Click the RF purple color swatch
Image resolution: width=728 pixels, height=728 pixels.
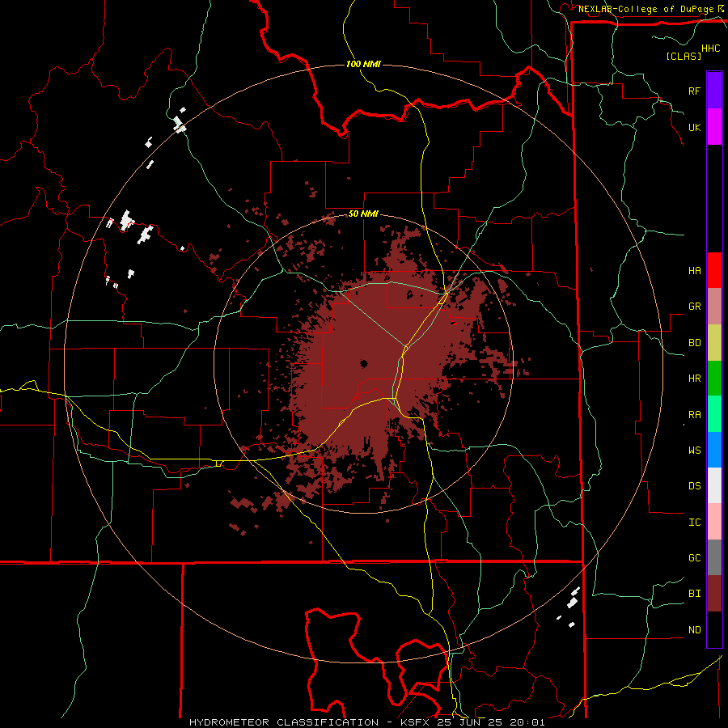(714, 91)
